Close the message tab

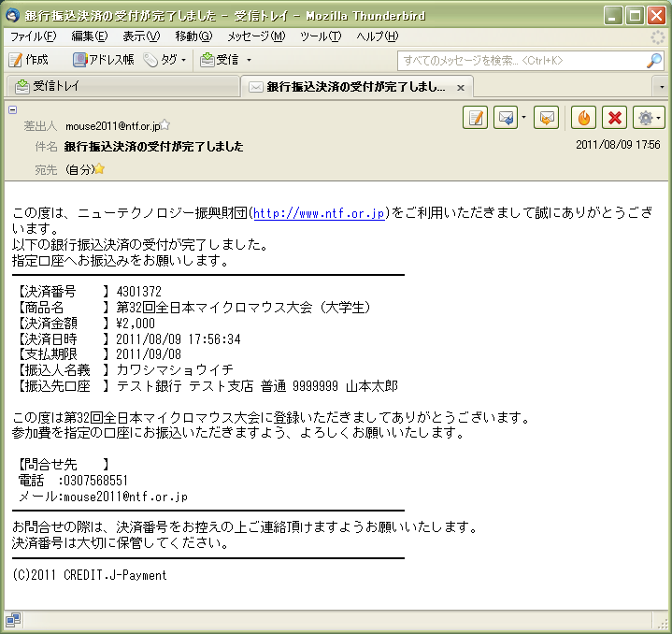click(x=461, y=88)
